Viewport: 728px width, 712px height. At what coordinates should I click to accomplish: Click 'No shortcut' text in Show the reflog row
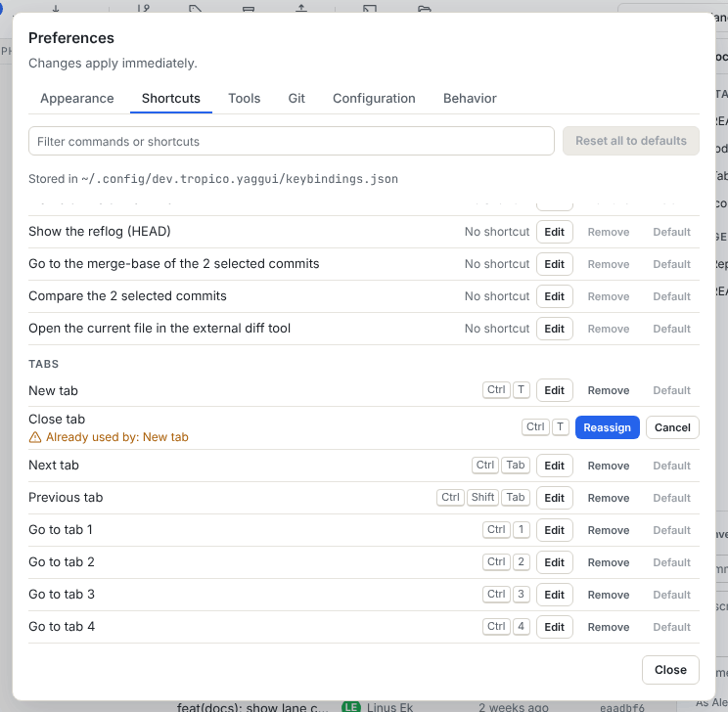coord(497,232)
